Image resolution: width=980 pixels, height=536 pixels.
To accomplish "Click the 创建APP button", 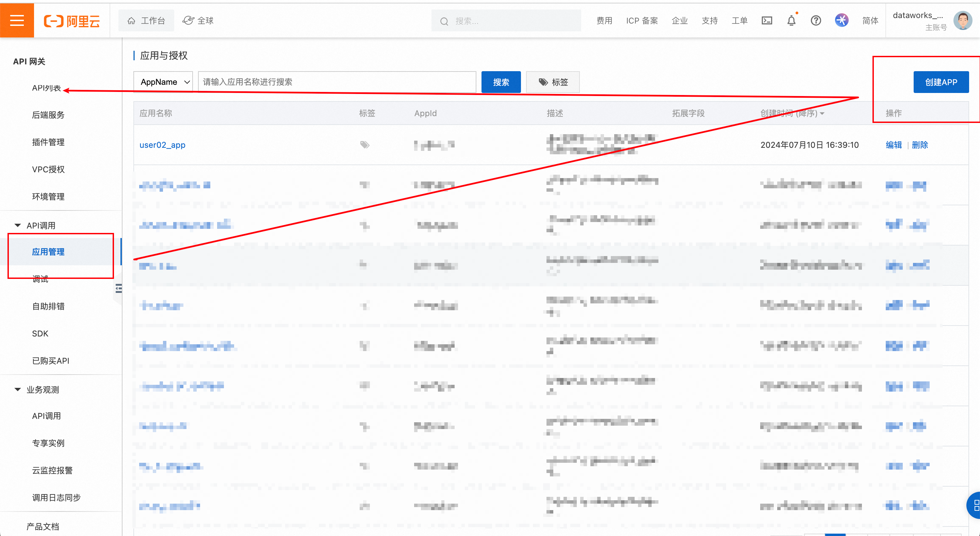I will [941, 82].
